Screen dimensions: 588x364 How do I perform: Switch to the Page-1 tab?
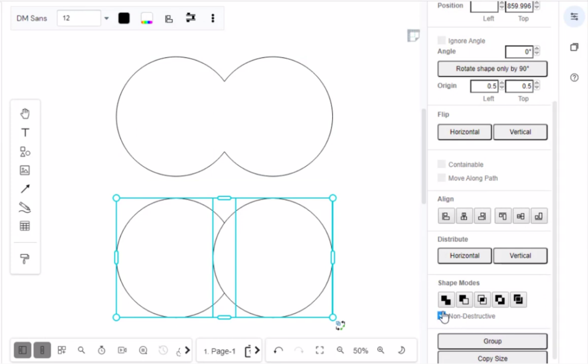coord(219,350)
